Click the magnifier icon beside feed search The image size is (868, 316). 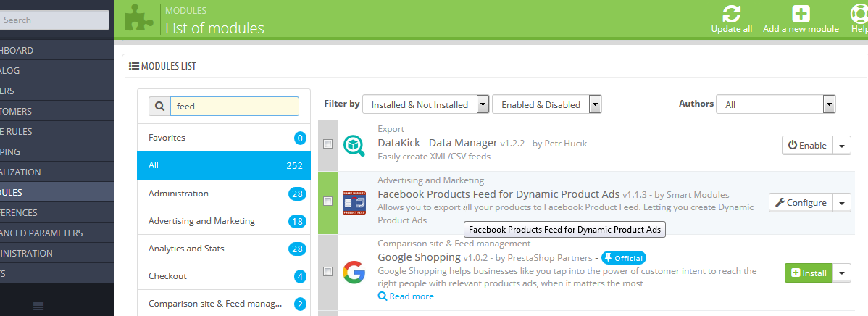pyautogui.click(x=159, y=107)
